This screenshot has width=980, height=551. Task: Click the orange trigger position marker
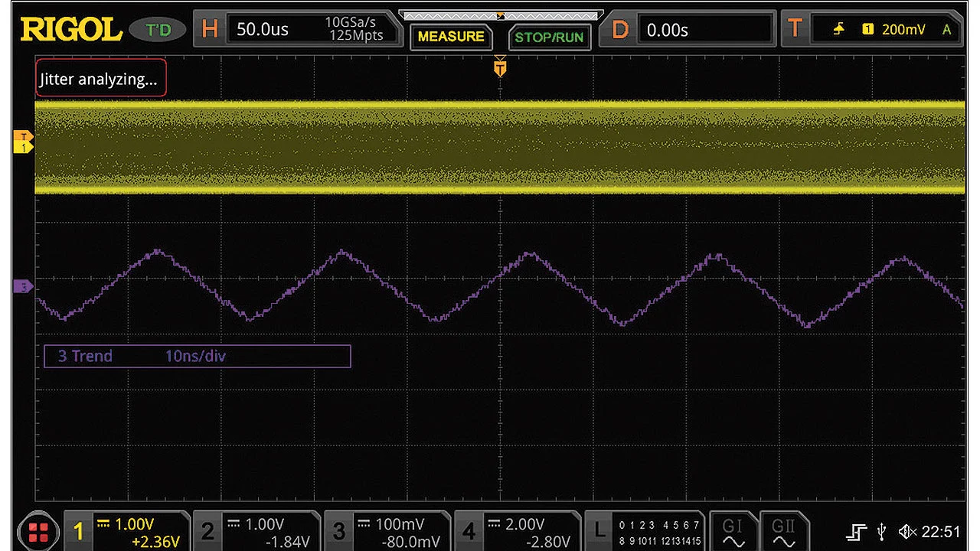pyautogui.click(x=500, y=69)
